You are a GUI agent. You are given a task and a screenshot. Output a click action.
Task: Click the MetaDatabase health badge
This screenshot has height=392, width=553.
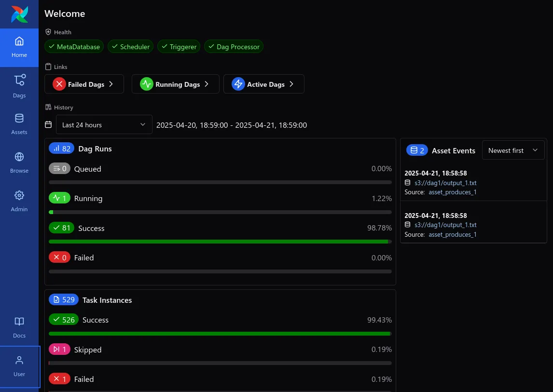[x=74, y=47]
